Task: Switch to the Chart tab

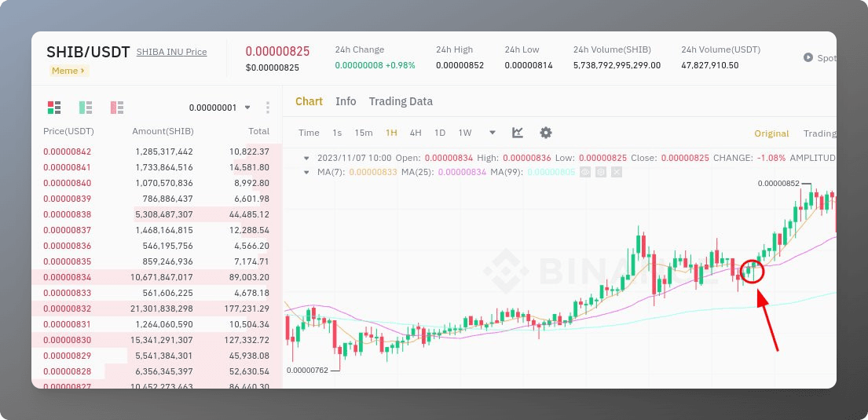Action: point(309,101)
